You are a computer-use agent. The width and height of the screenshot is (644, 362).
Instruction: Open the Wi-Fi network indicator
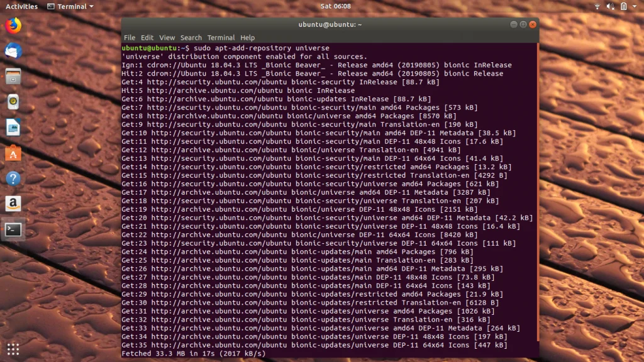pyautogui.click(x=597, y=6)
